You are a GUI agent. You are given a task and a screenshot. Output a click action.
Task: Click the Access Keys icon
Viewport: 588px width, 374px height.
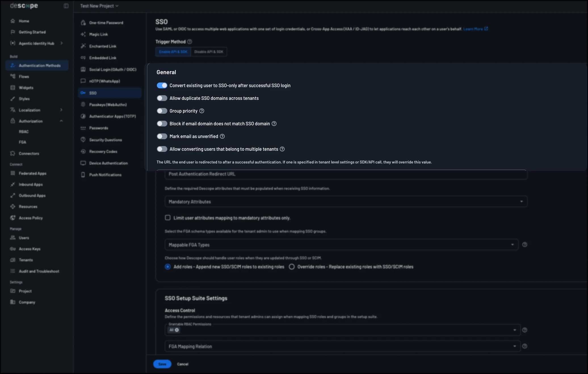(x=12, y=249)
